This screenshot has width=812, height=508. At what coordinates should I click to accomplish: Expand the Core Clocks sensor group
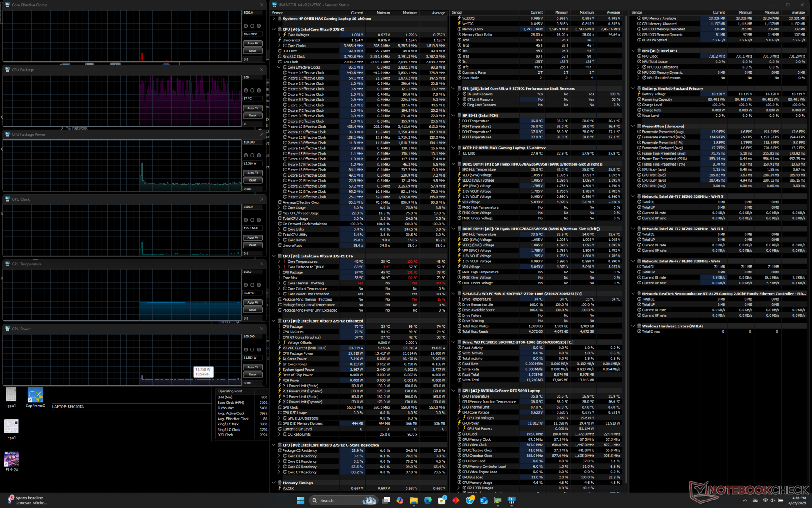(x=279, y=46)
